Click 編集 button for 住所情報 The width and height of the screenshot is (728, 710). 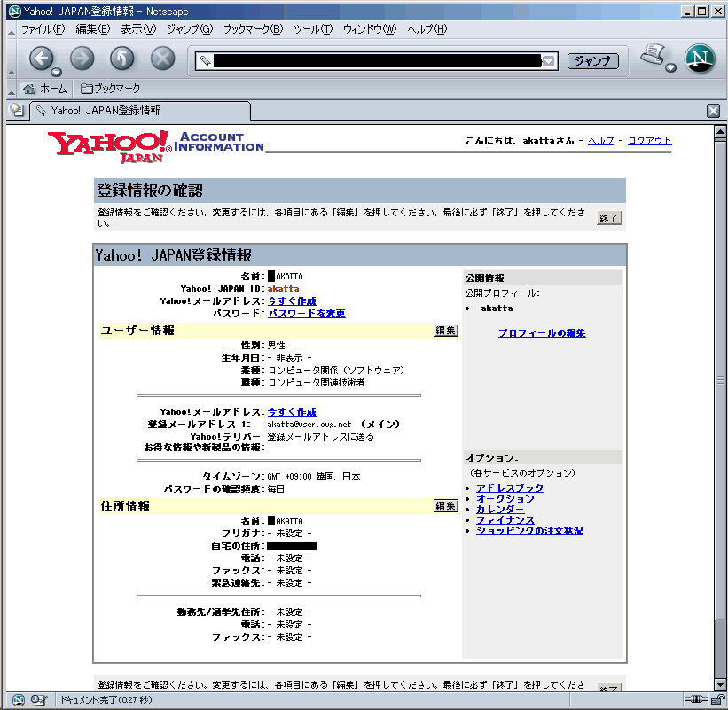tap(446, 505)
